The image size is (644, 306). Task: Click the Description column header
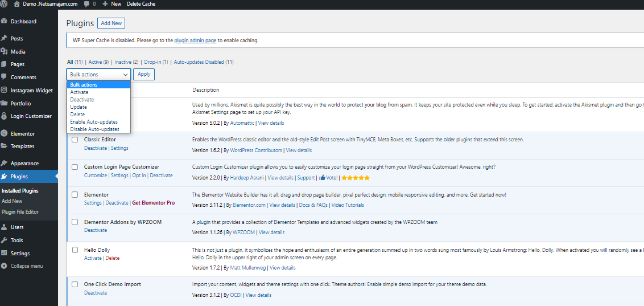206,90
